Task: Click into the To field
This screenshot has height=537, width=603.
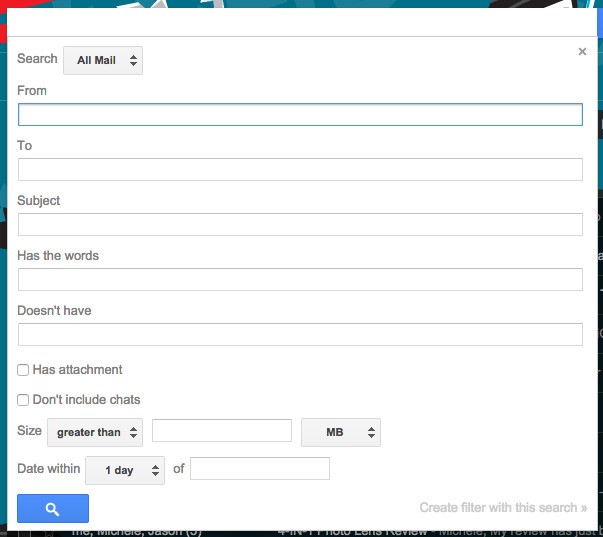Action: pyautogui.click(x=300, y=169)
